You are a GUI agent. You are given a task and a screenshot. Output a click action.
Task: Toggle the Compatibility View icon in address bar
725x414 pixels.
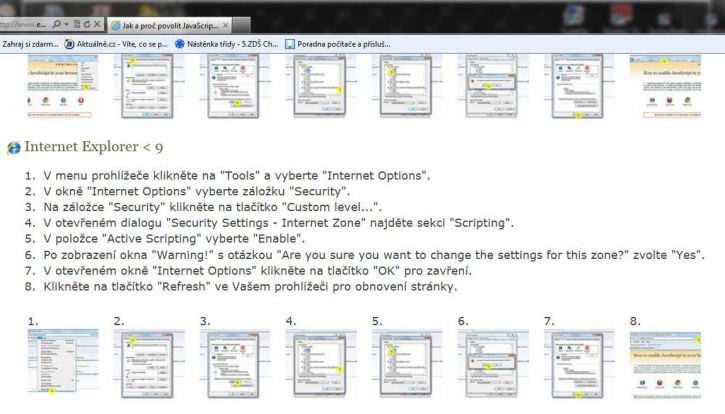coord(77,24)
